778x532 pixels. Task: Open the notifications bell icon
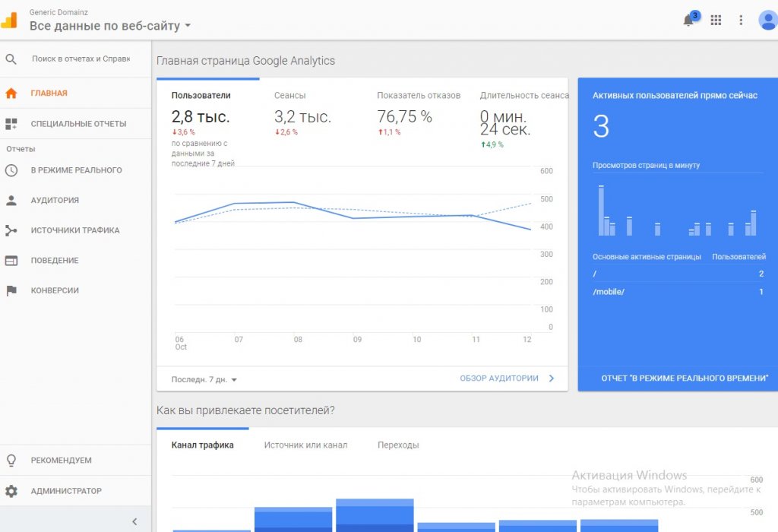[x=689, y=21]
